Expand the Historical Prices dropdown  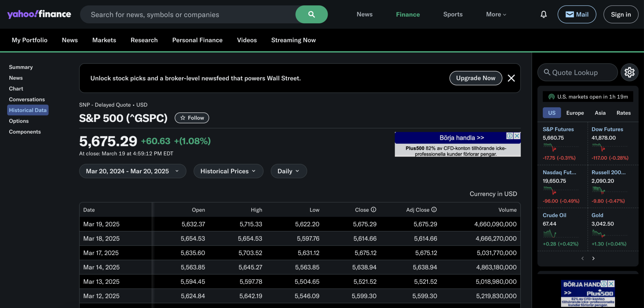pyautogui.click(x=228, y=171)
